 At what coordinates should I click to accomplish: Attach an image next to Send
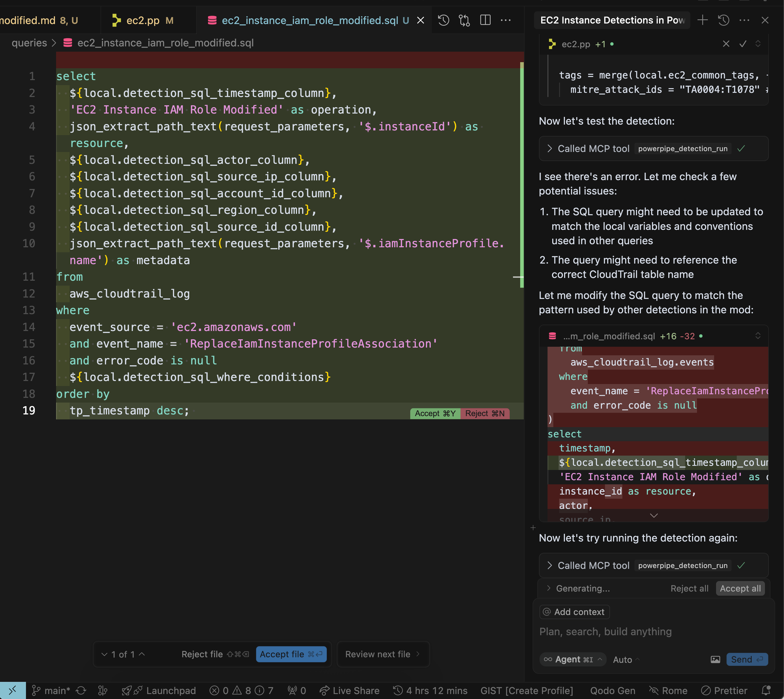715,659
